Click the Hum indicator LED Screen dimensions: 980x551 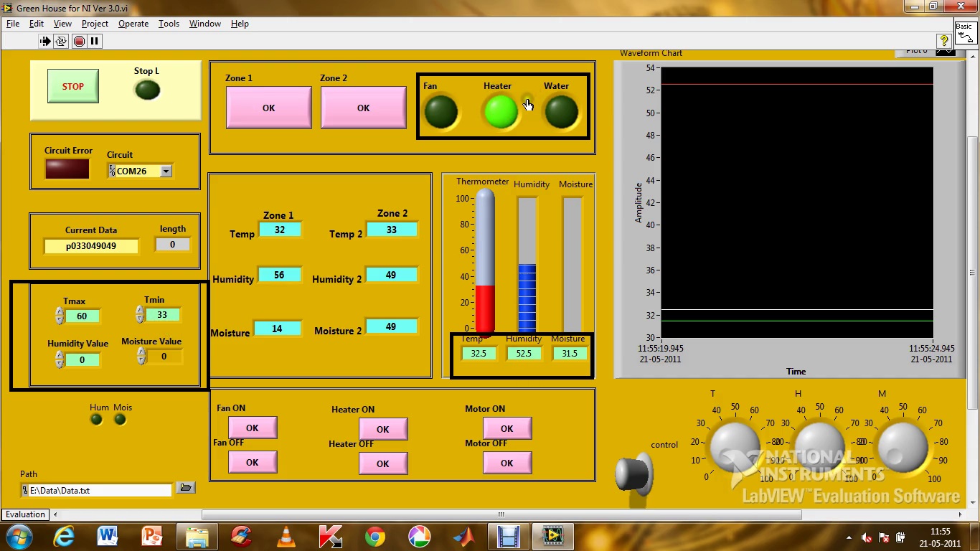(97, 420)
